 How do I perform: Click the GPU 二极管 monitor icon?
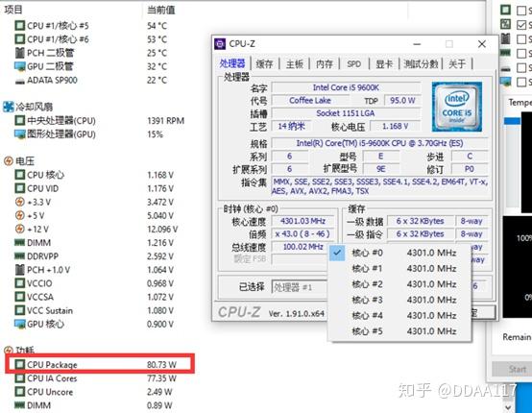pos(20,66)
